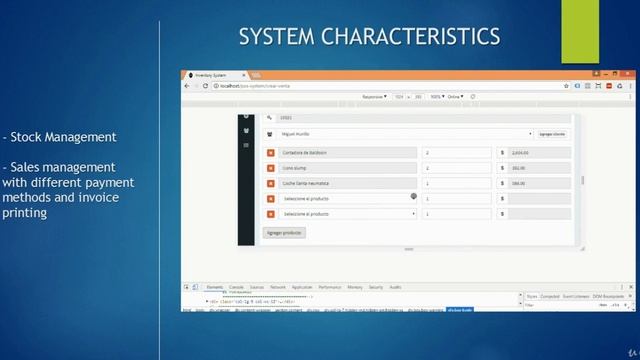Viewport: 640px width, 360px height.
Task: Expand the div element in DOM tree
Action: point(207,302)
